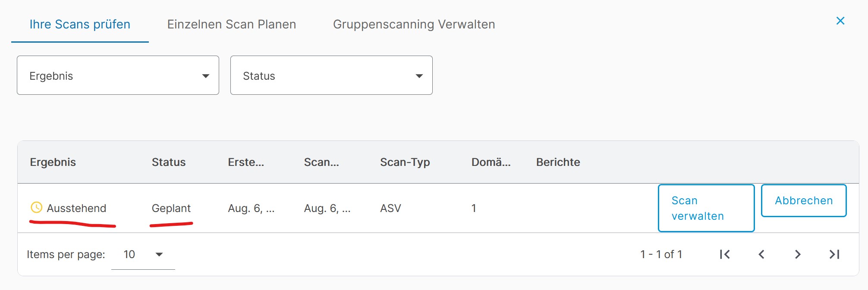Image resolution: width=868 pixels, height=290 pixels.
Task: Close the scan dialog with X icon
Action: [x=840, y=21]
